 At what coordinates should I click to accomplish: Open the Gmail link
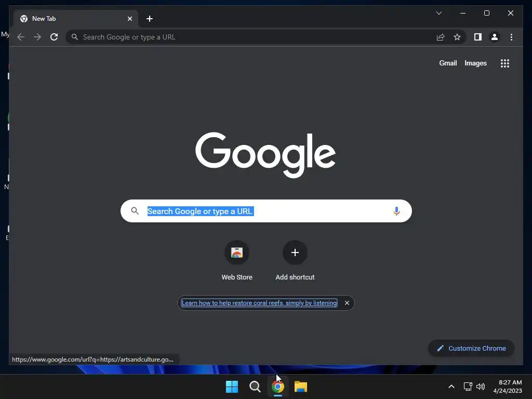tap(448, 63)
